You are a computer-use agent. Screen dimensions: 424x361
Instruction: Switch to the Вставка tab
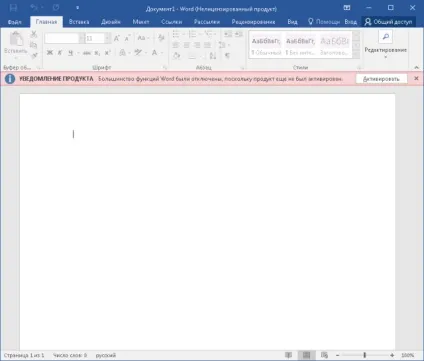[79, 22]
